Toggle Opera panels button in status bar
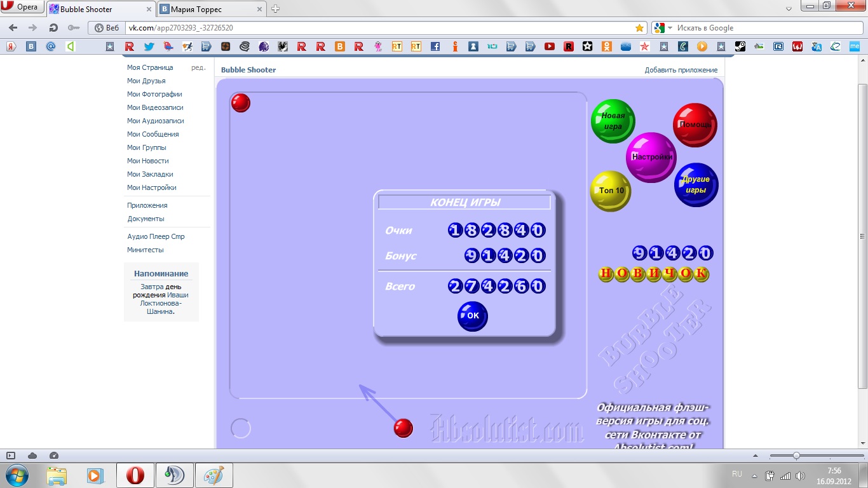 pyautogui.click(x=11, y=456)
